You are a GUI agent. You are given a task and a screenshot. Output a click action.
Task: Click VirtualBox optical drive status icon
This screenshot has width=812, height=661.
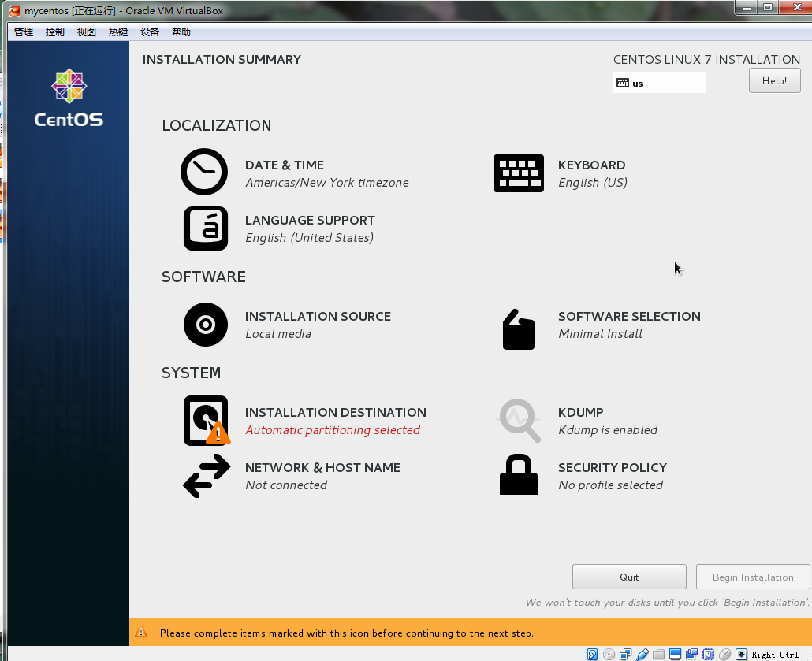[609, 654]
